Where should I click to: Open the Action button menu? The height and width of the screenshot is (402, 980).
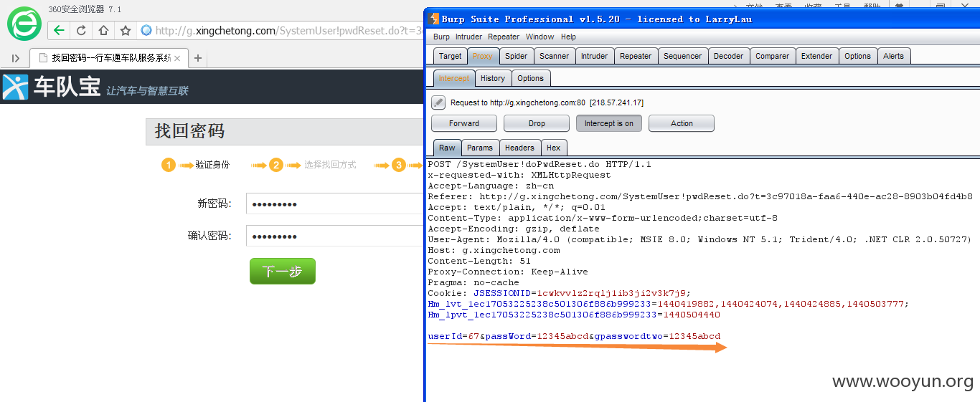682,123
